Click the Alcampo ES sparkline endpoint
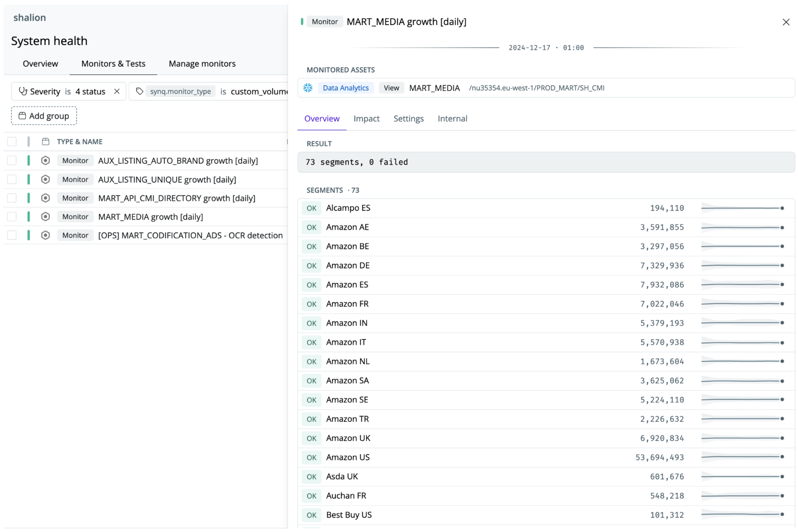The height and width of the screenshot is (532, 798). (782, 208)
